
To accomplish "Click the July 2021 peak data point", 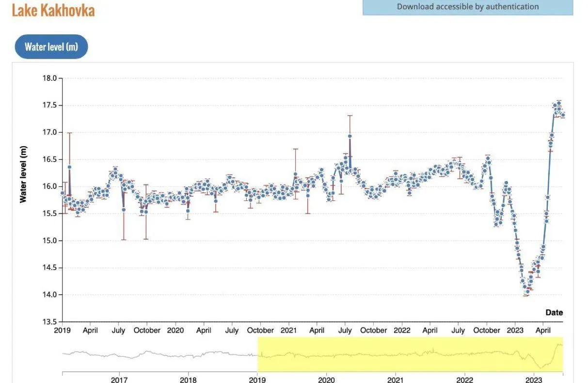I will [350, 136].
